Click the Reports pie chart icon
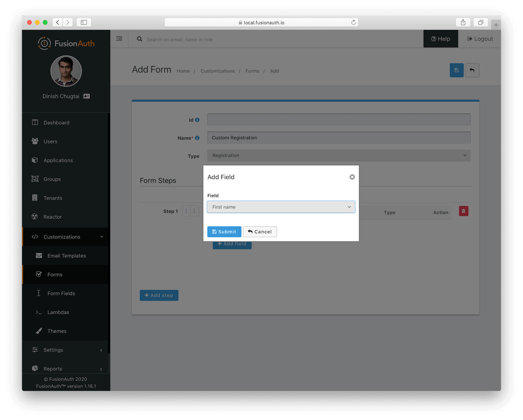The image size is (523, 420). coord(35,368)
